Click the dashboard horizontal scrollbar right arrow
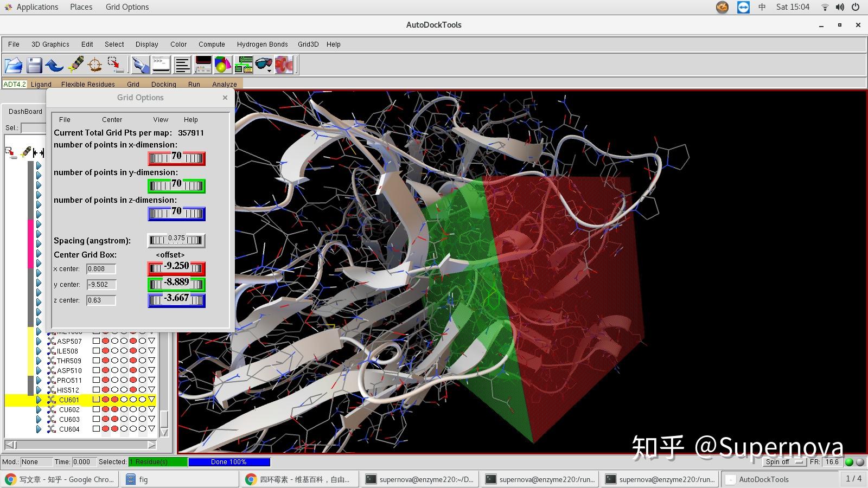 (151, 445)
